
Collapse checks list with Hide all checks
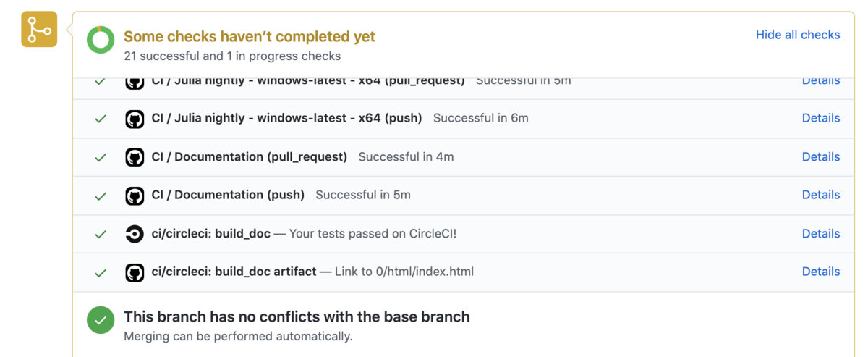[x=798, y=35]
